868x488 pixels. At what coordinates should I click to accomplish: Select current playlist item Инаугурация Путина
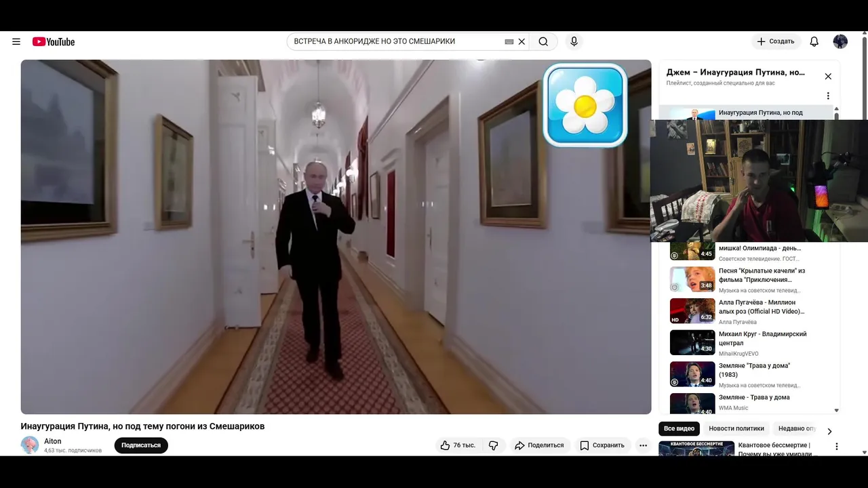click(746, 113)
